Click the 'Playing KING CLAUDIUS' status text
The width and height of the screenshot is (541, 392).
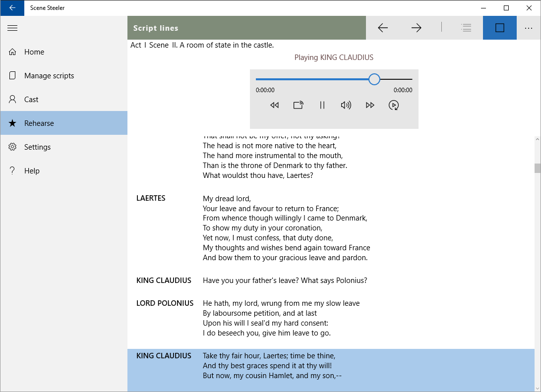(334, 57)
